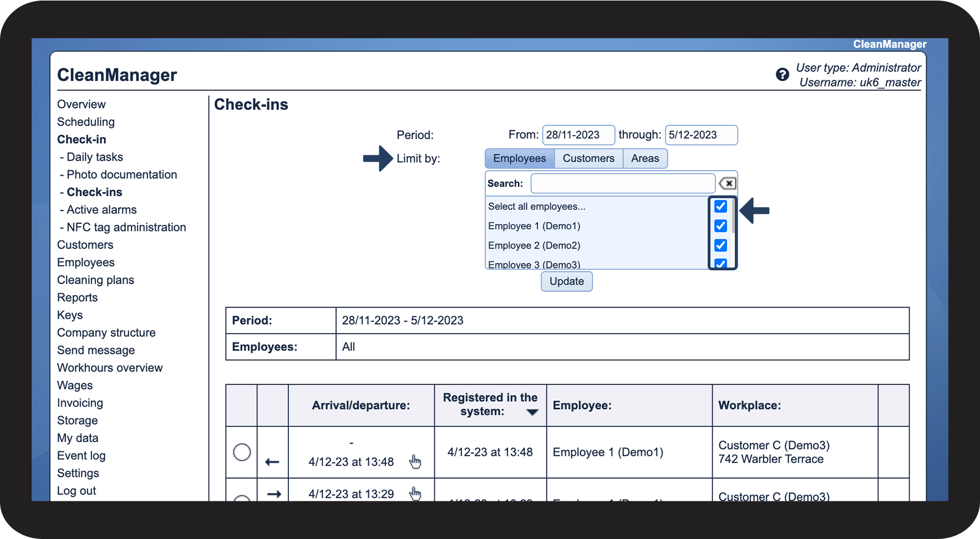Toggle the Select all employees checkbox
980x539 pixels.
pos(720,206)
